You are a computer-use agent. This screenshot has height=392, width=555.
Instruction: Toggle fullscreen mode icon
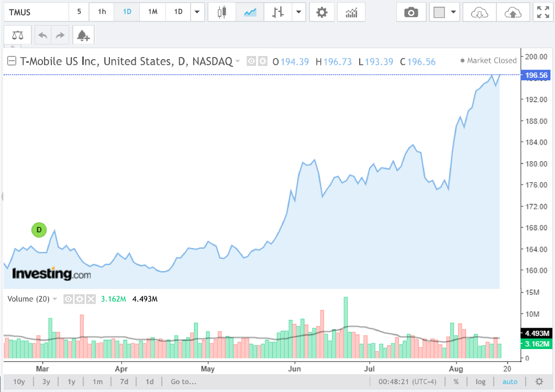(x=543, y=12)
